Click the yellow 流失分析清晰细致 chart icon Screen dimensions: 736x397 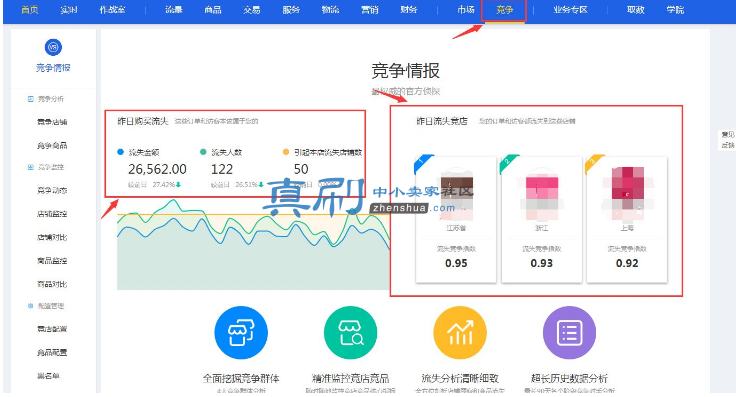point(460,333)
